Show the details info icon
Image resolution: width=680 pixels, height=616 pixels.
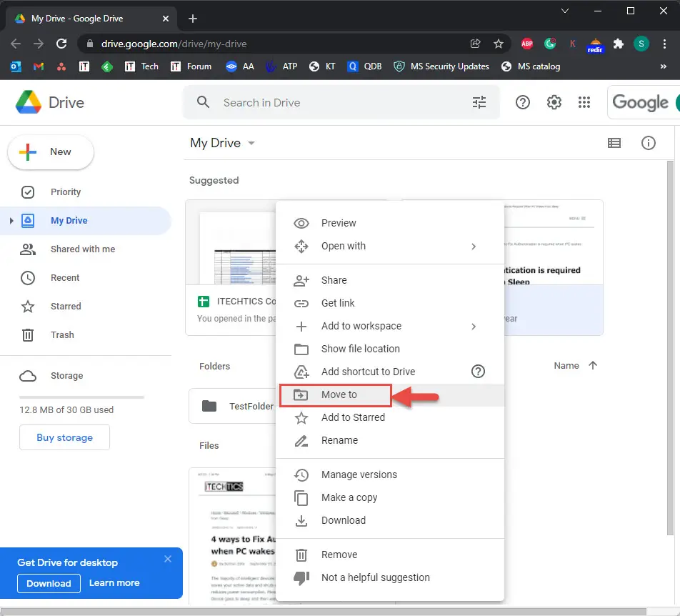pyautogui.click(x=649, y=143)
